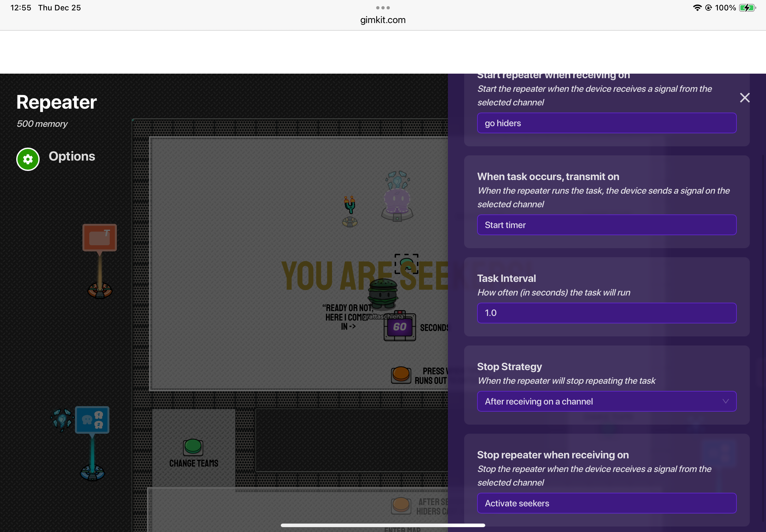Click the Stop Strategy dropdown chevron arrow
This screenshot has height=532, width=766.
click(725, 401)
